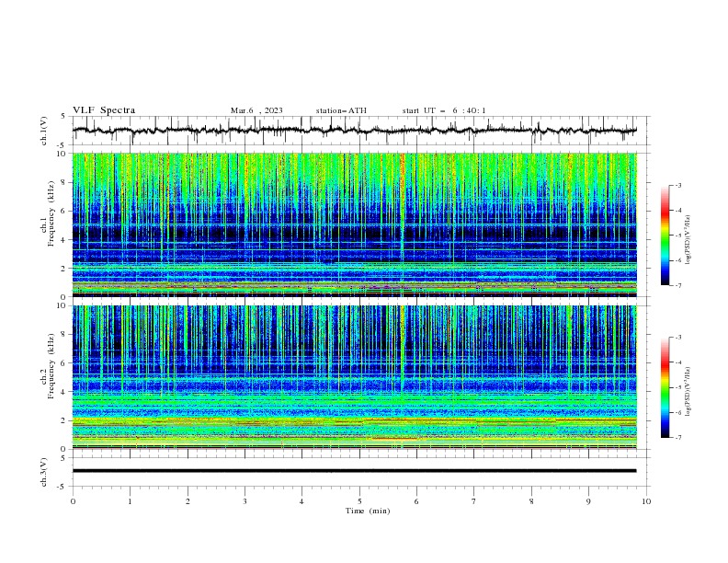728x563 pixels.
Task: Click the ch.1 "Frequency (kHz)" axis label
Action: (51, 213)
